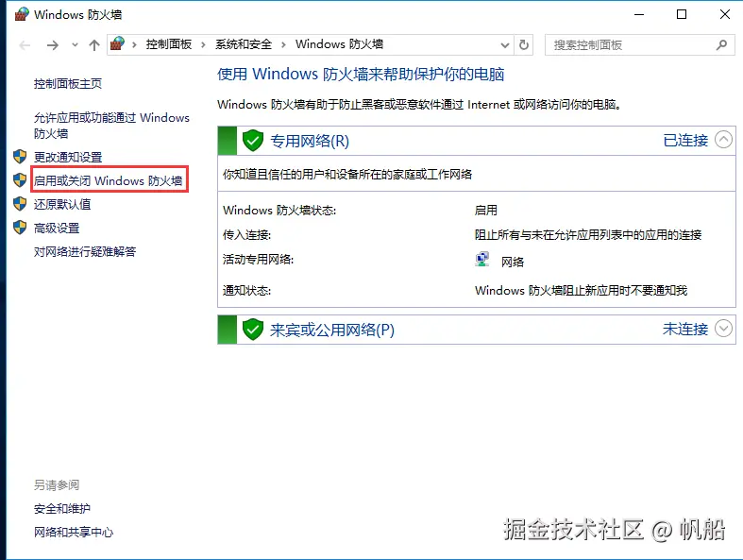The width and height of the screenshot is (743, 560).
Task: Open 更改通知设置 link
Action: click(68, 157)
